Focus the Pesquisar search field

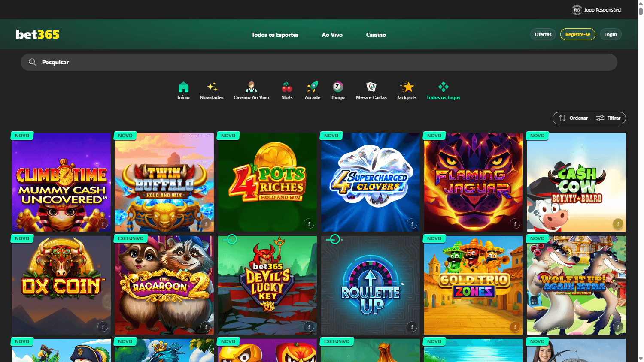319,62
